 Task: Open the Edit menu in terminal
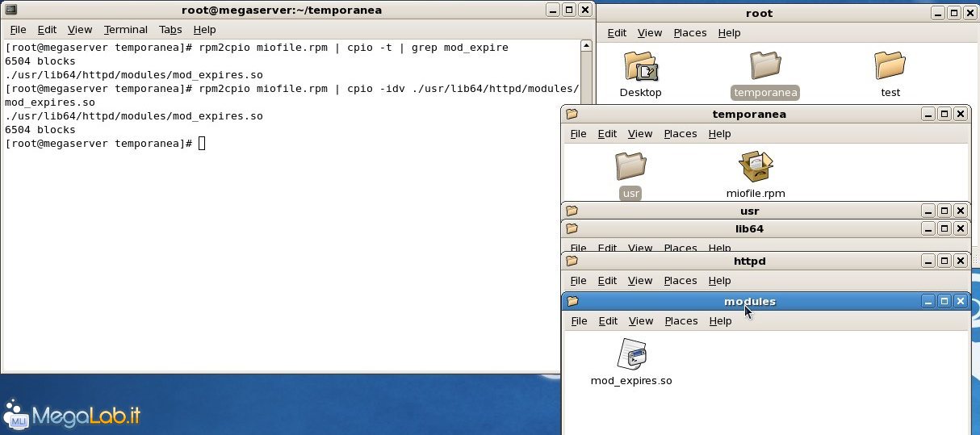pyautogui.click(x=47, y=30)
